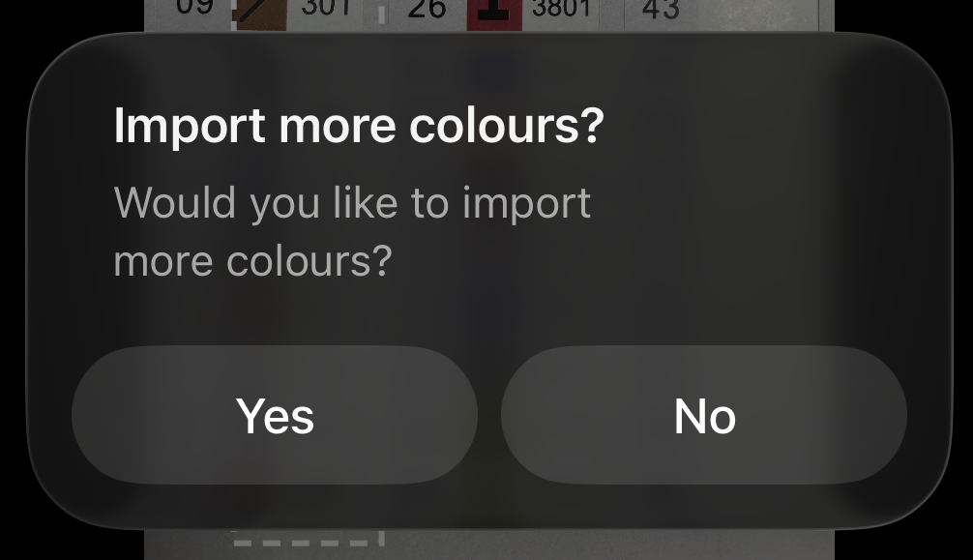Click the "Would you like to import" message
Screen dimensions: 973x560
[x=352, y=203]
